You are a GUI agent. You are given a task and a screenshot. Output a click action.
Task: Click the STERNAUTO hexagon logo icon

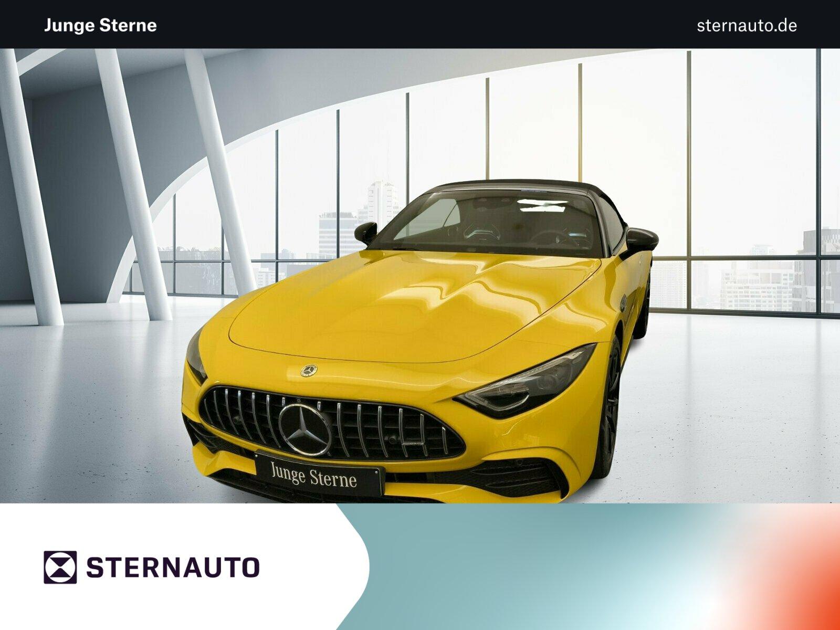pos(59,566)
